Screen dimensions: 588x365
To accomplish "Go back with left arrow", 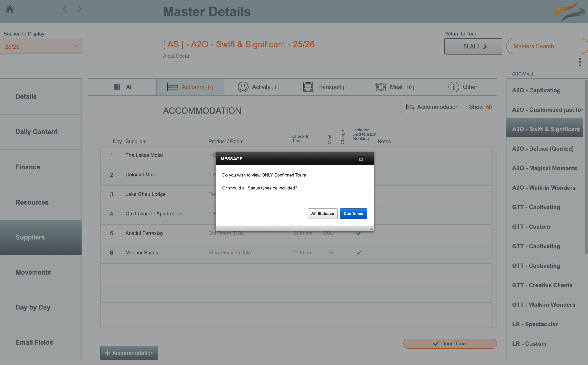I will coord(65,9).
